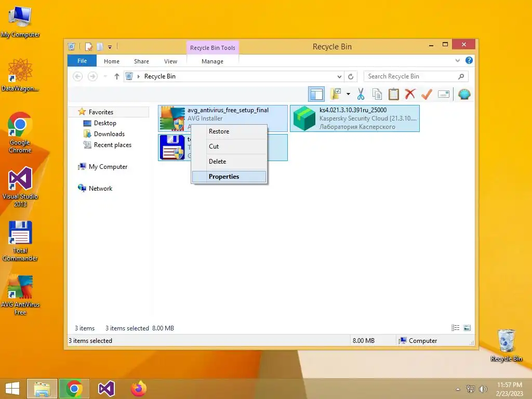The image size is (532, 399).
Task: Select the Recycle Bin desktop icon
Action: pos(506,345)
